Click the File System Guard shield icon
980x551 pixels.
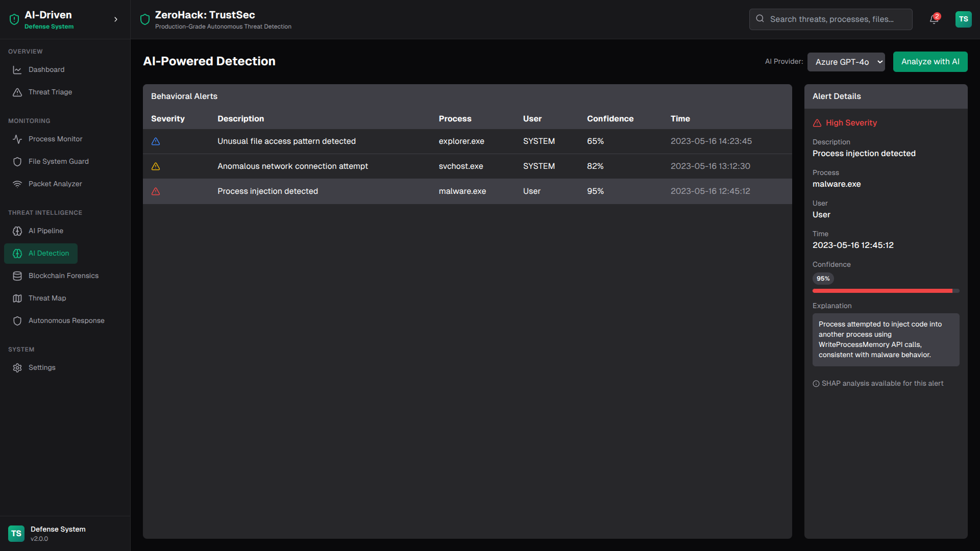(x=17, y=162)
